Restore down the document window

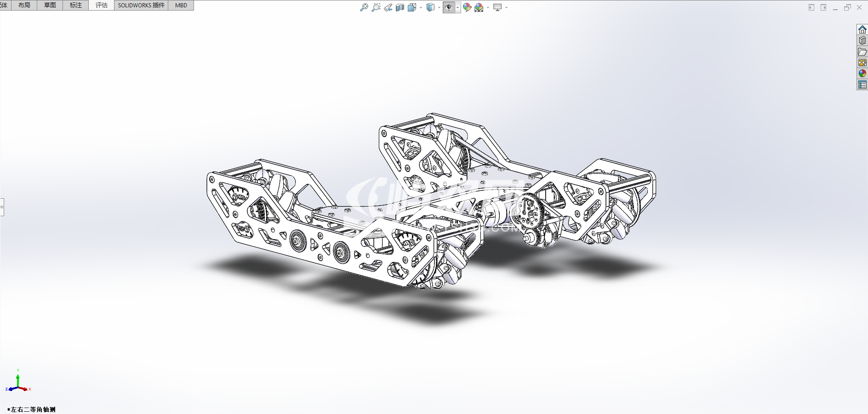tap(847, 7)
